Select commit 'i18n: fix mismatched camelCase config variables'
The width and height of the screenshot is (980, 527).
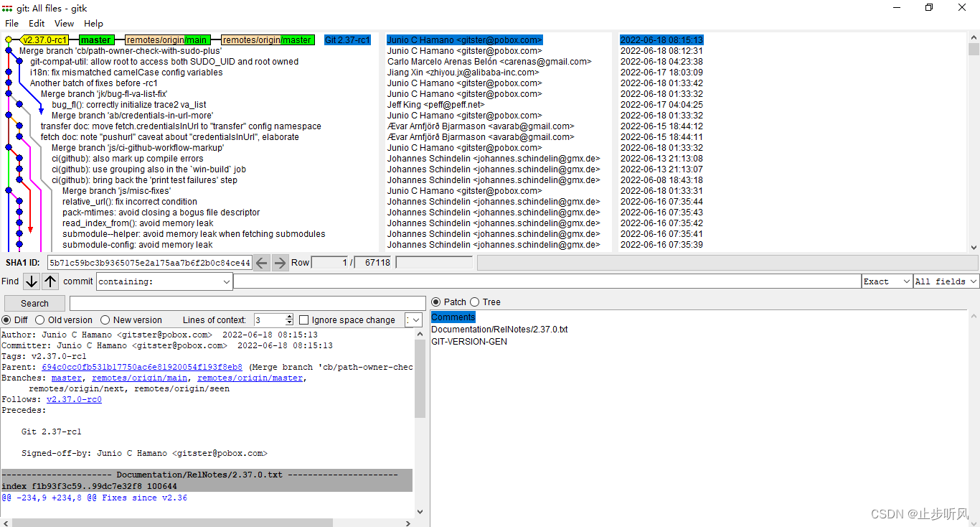[126, 73]
